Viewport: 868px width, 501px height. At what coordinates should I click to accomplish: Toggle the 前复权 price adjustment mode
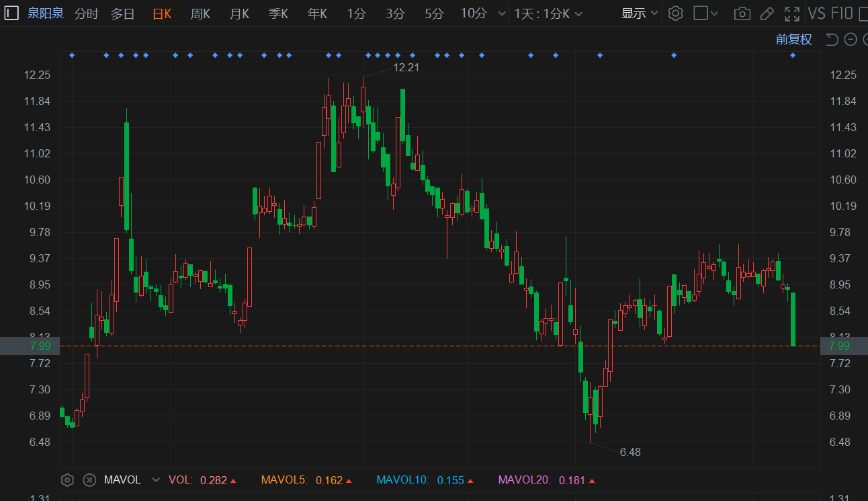coord(793,40)
